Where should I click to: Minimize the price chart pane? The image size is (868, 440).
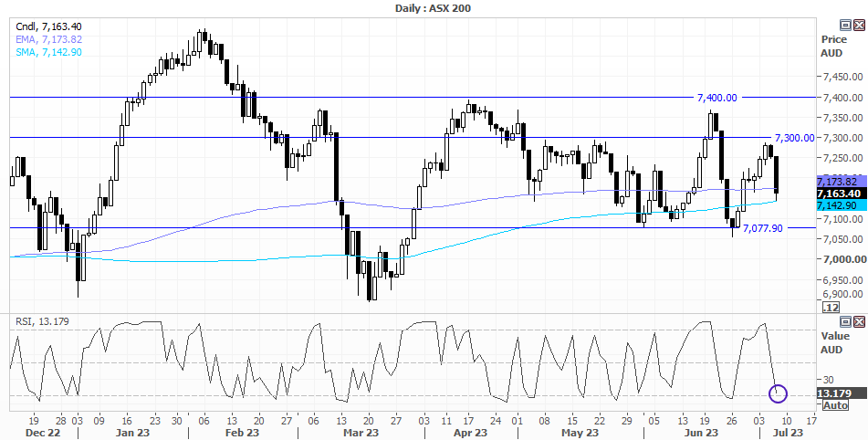tap(845, 25)
